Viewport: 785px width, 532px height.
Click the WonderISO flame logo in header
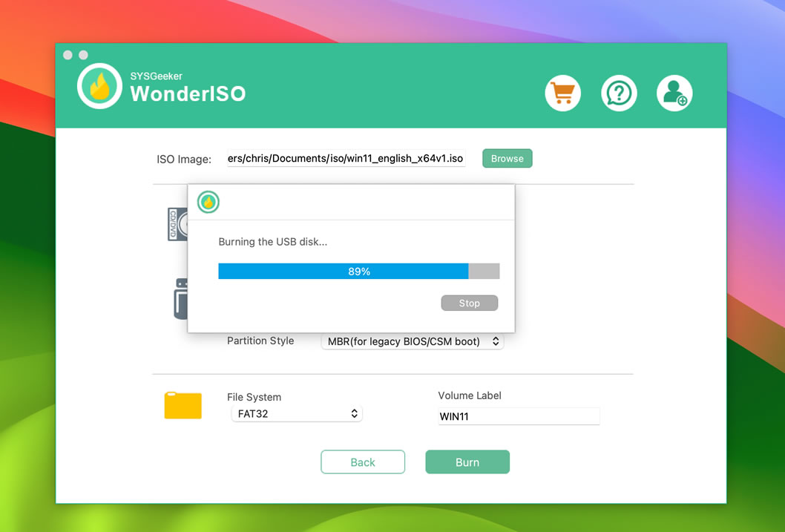99,85
